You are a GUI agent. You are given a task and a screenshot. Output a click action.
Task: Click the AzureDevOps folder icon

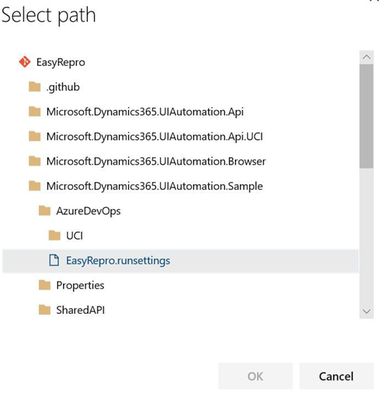45,211
